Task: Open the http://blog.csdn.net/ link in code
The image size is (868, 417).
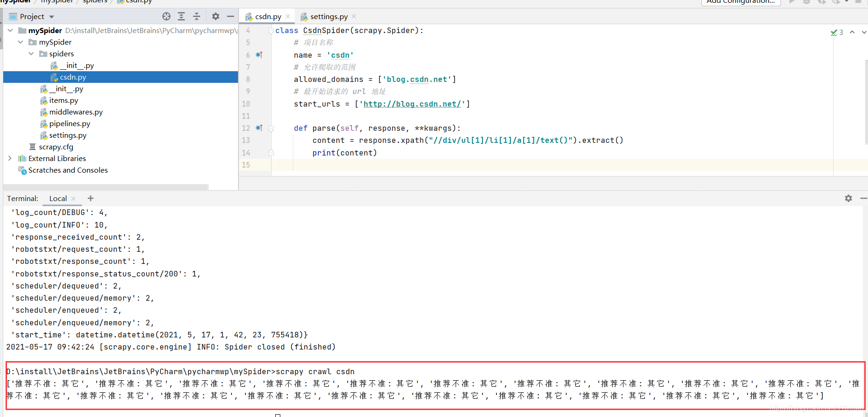Action: coord(412,104)
